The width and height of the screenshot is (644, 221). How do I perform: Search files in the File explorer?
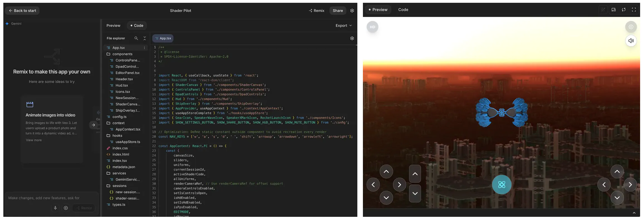(x=136, y=38)
